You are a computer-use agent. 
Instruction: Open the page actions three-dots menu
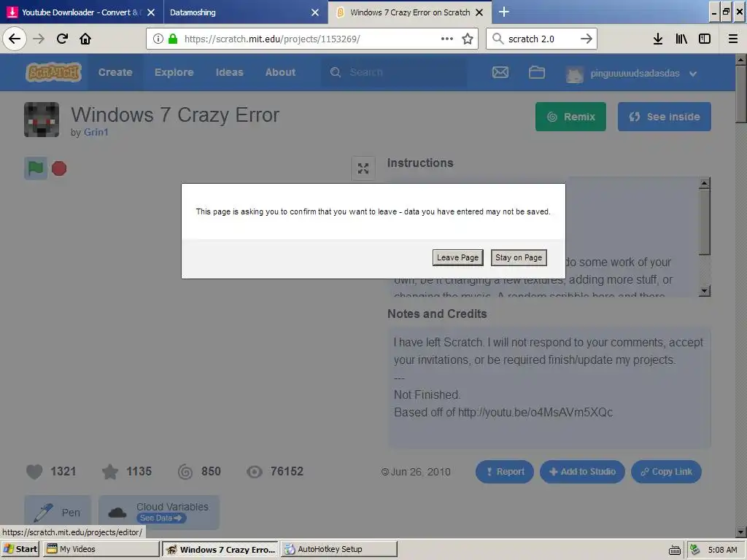click(x=447, y=39)
